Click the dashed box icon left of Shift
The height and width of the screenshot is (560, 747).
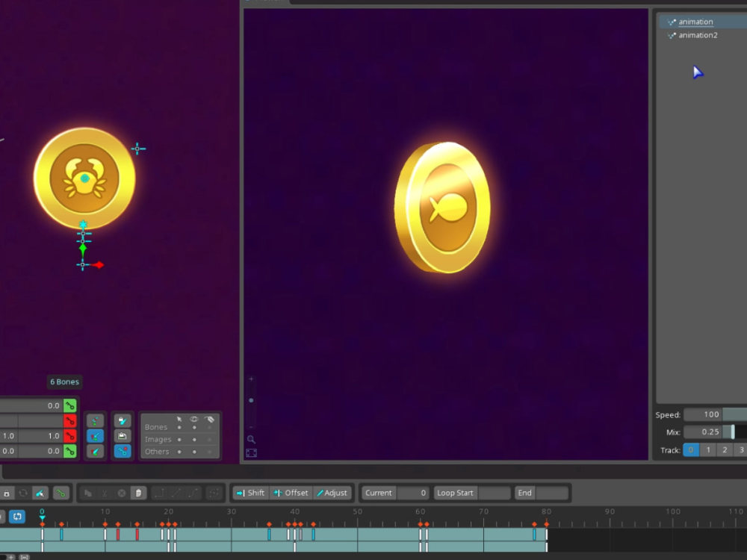pos(214,494)
